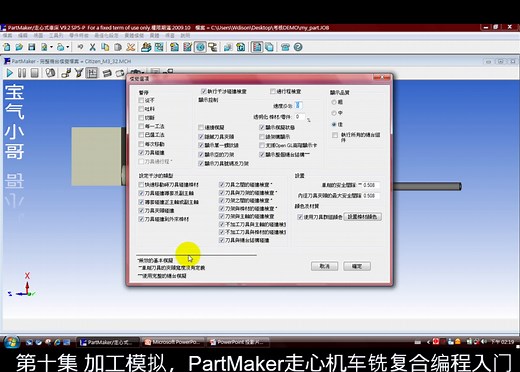This screenshot has height=372, width=520.
Task: Click the Paste icon in toolbar
Action: click(x=118, y=47)
